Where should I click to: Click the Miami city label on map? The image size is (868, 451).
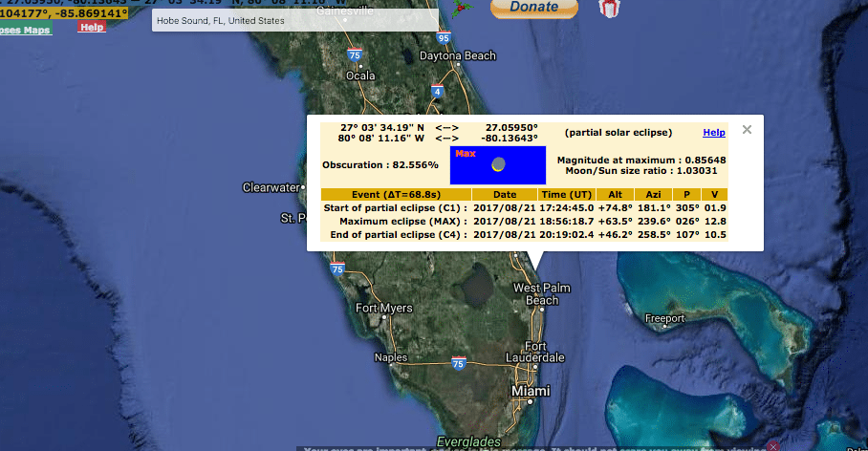[x=531, y=391]
